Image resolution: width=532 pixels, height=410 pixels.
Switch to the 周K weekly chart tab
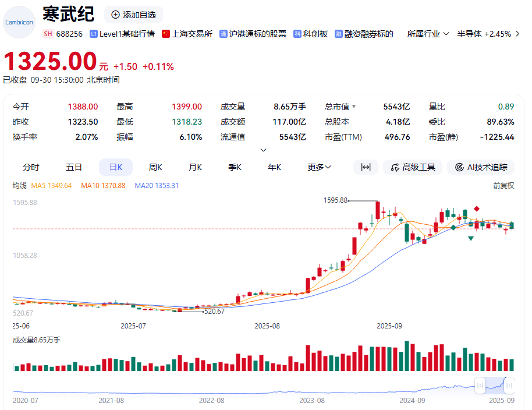[155, 167]
